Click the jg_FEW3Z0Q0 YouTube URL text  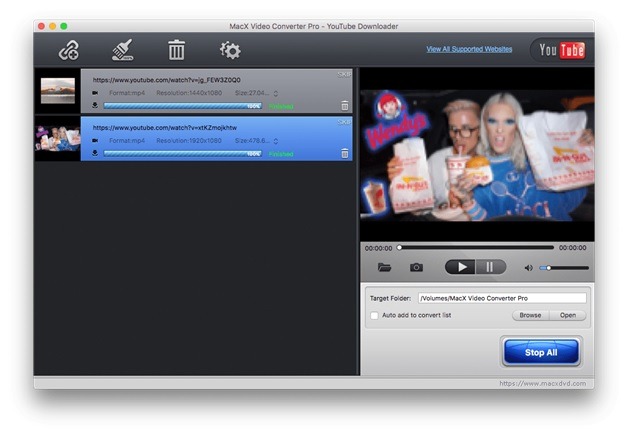[167, 80]
